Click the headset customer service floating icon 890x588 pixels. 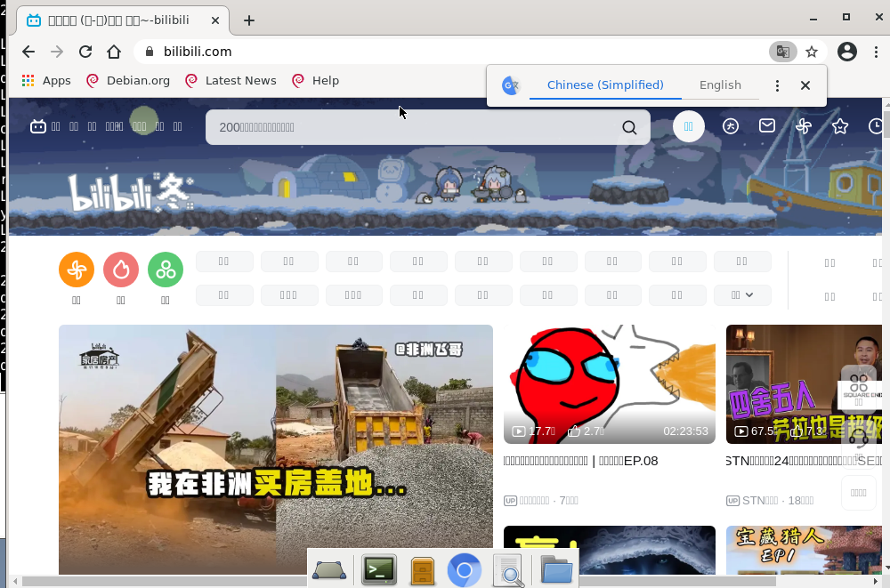[858, 437]
